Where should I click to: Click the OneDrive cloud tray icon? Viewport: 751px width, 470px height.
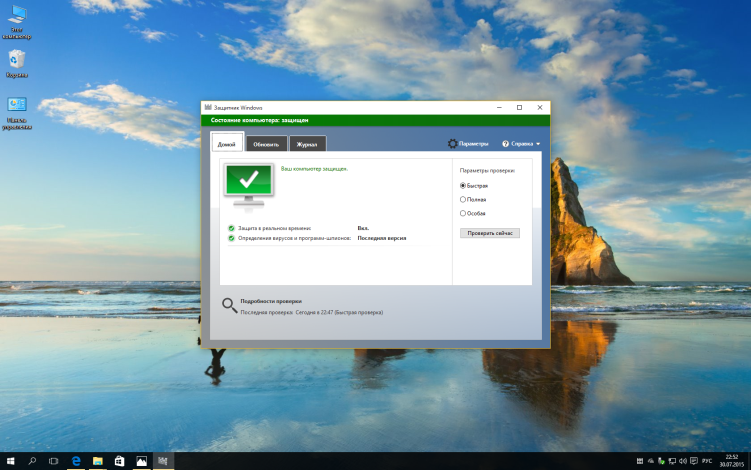click(650, 461)
